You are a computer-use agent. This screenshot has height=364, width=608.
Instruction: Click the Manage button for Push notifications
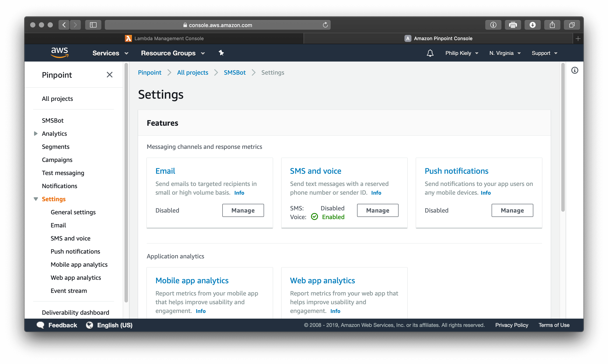[x=512, y=210]
